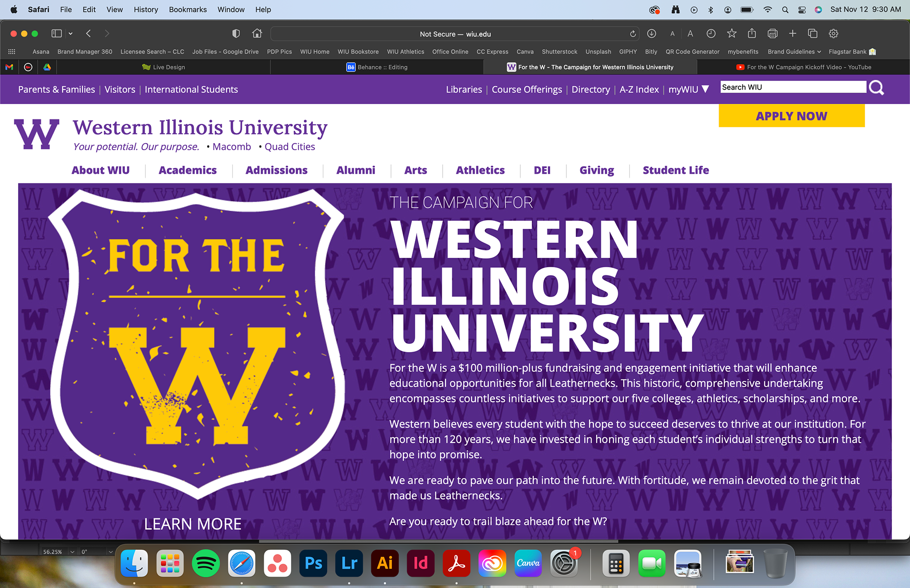910x588 pixels.
Task: Show tab overview icon
Action: click(813, 34)
